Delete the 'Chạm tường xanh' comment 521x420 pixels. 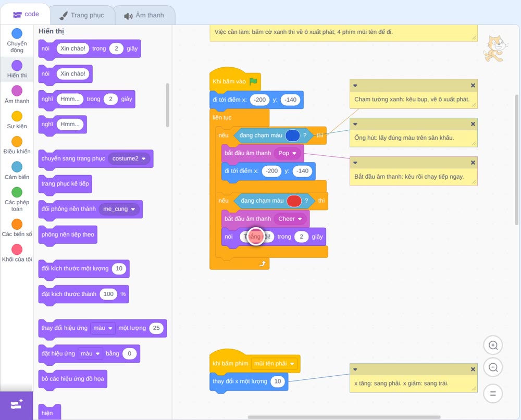pyautogui.click(x=473, y=86)
